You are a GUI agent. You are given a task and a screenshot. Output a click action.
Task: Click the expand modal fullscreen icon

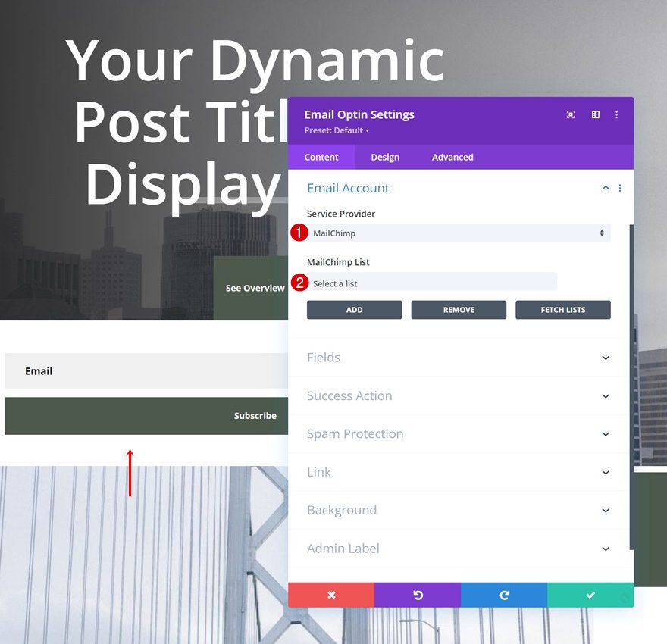[x=571, y=115]
